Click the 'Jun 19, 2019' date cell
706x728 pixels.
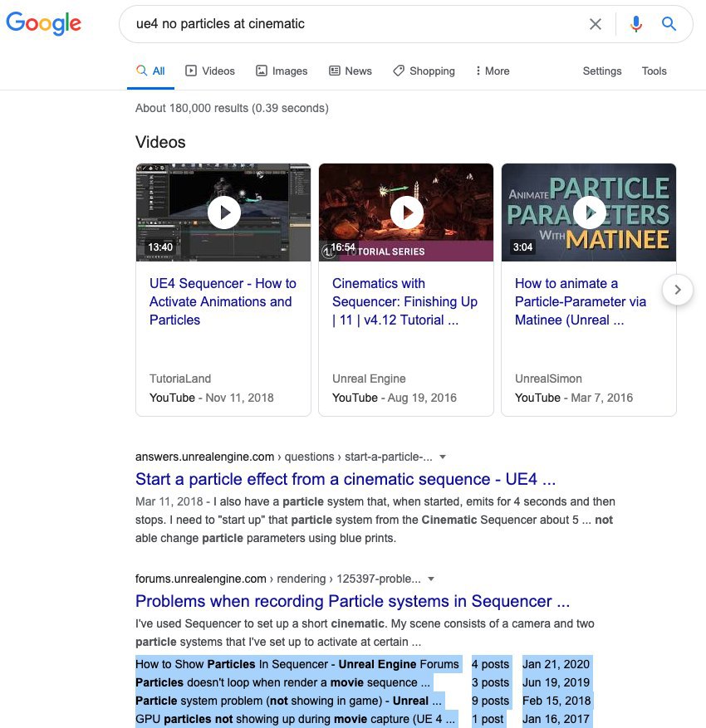tap(556, 682)
